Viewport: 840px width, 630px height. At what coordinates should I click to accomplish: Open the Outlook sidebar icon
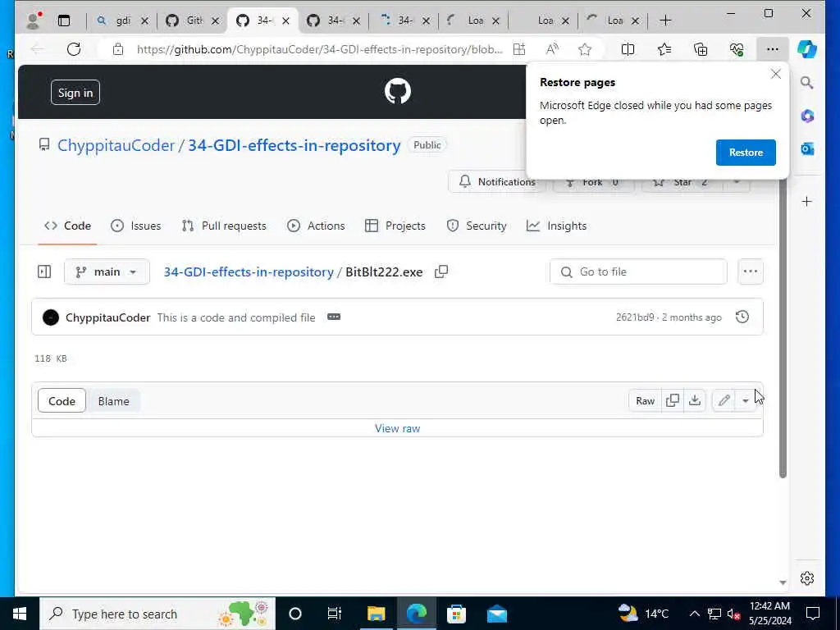tap(807, 149)
